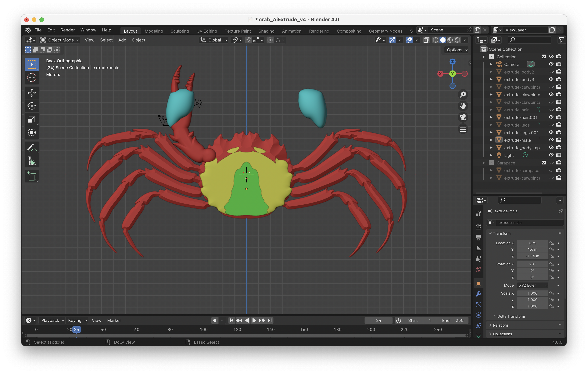588x374 pixels.
Task: Click the Add Cube tool
Action: [32, 176]
